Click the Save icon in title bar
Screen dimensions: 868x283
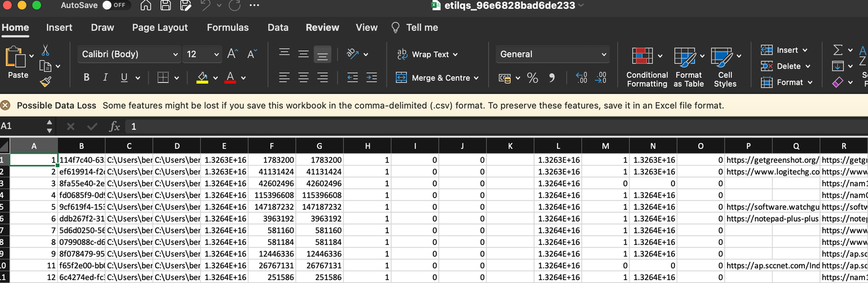[166, 6]
